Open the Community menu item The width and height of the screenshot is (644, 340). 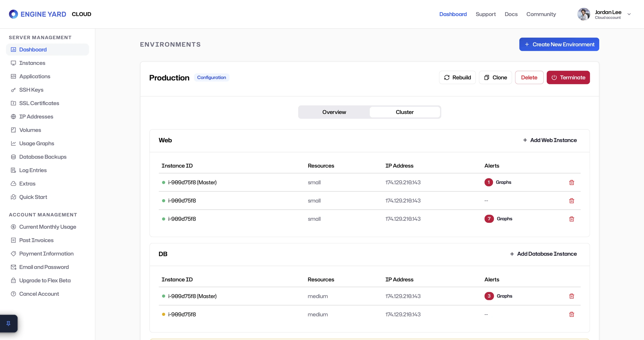541,14
